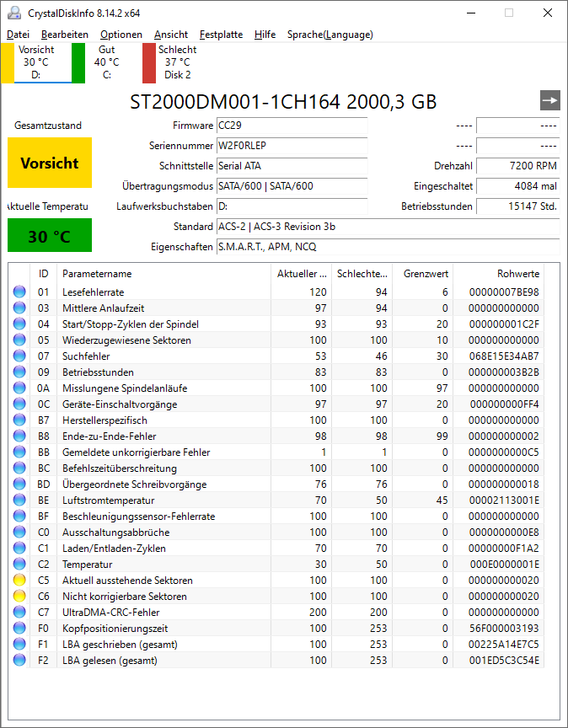
Task: Click the Aktueller column header
Action: [x=301, y=274]
